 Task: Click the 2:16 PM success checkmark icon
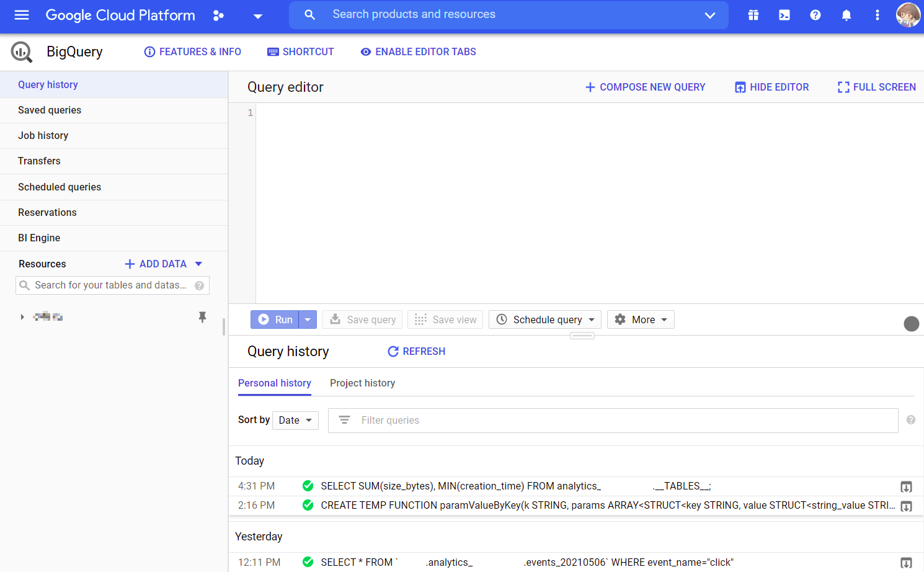308,505
